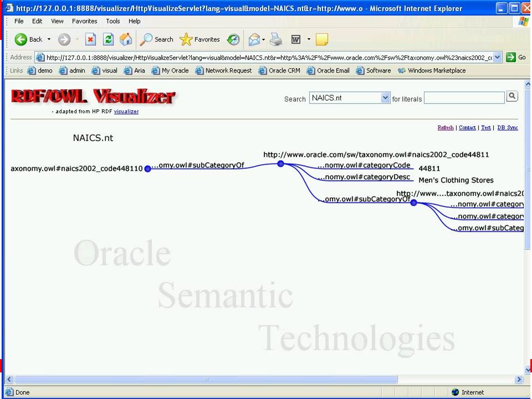Open the Edit with Word dropdown arrow

click(x=309, y=39)
